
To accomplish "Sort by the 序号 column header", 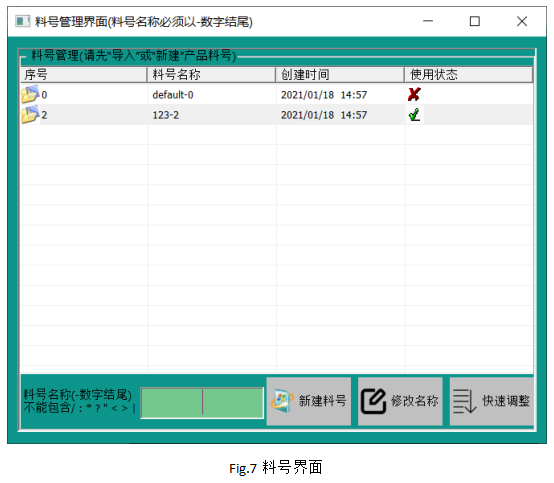I will [84, 75].
